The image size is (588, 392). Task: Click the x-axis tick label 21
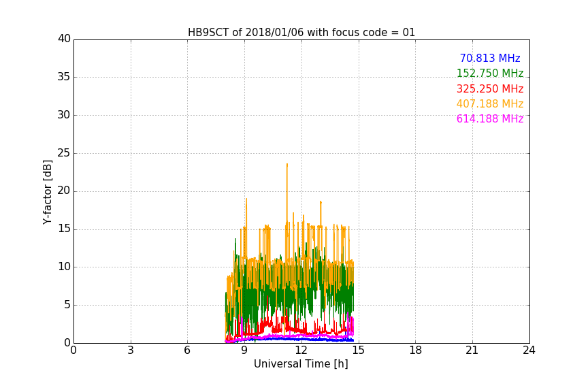(472, 350)
